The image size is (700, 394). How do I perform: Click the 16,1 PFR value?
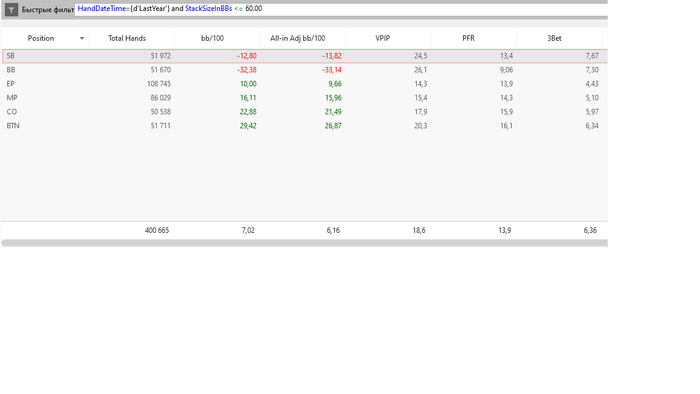coord(506,126)
